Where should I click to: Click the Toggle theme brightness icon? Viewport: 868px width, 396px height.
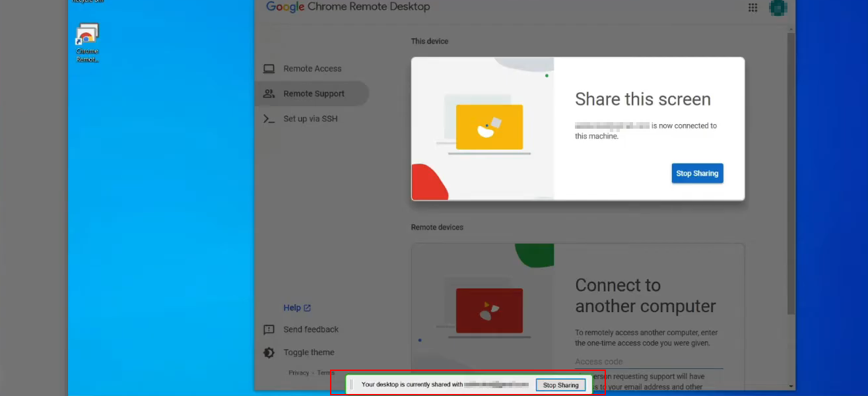click(269, 352)
